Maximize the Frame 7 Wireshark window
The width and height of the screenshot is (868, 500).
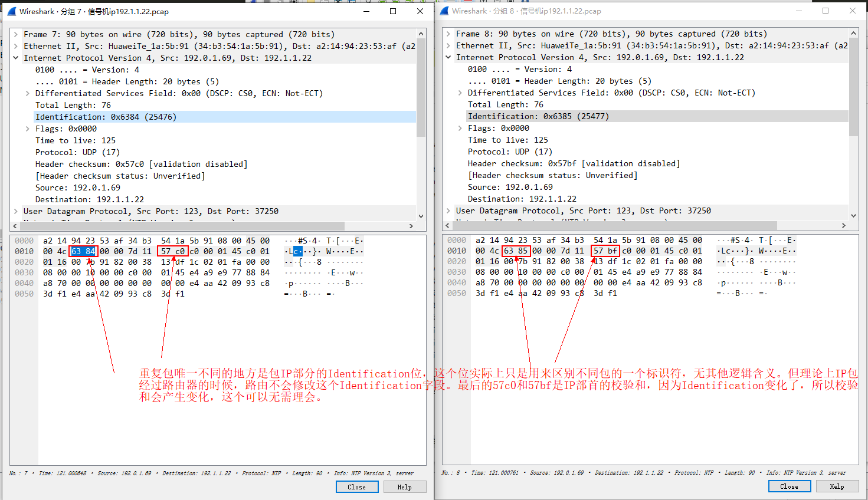393,11
